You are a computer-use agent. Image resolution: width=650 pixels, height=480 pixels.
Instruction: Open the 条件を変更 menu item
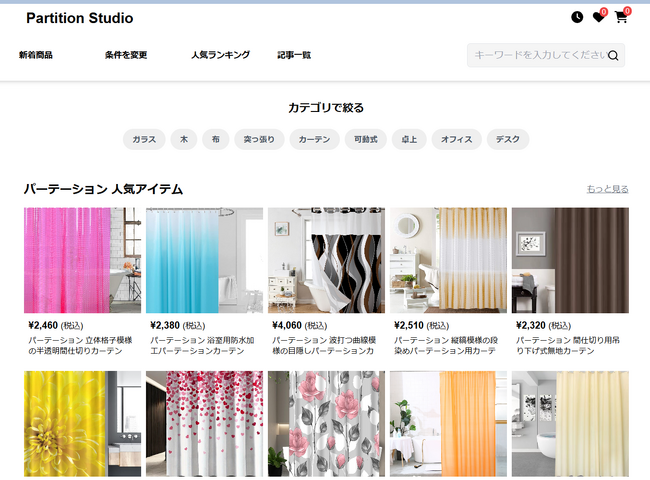(x=126, y=55)
